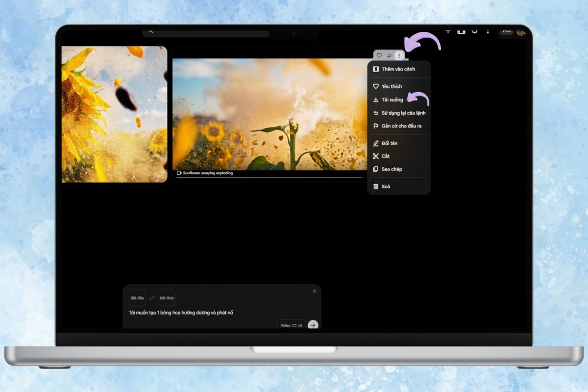
Task: Click the arrow button to submit the prompt
Action: pos(312,325)
